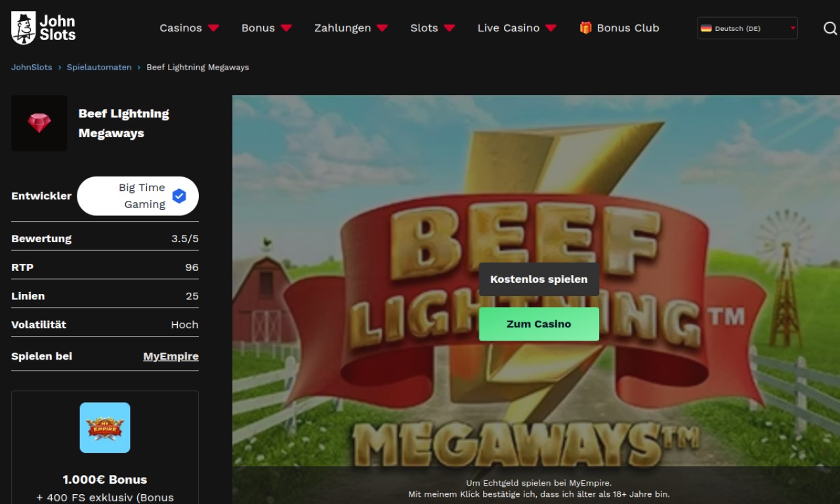Click the Beef Lightning Megaways title

(123, 123)
